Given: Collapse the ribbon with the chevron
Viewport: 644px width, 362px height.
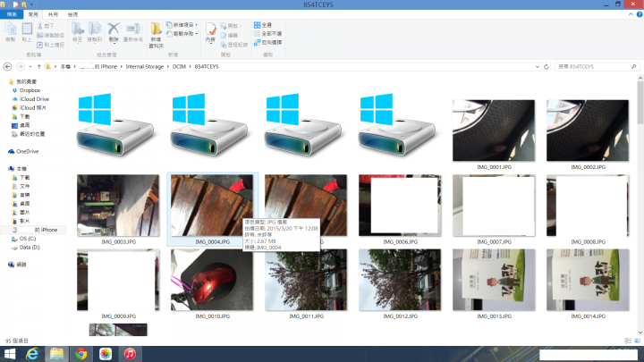Looking at the screenshot, I should 631,14.
